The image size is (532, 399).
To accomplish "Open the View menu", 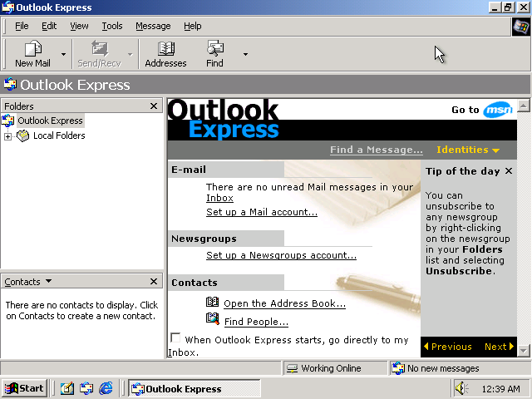I will pos(79,26).
